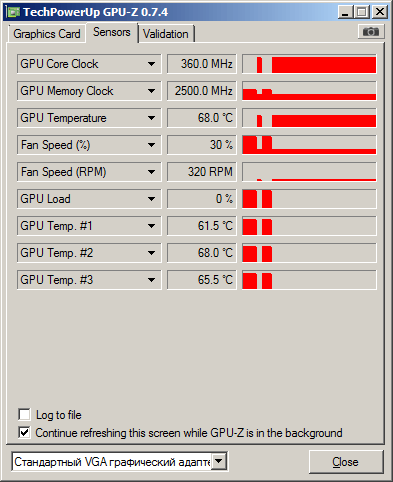Open the graphics adapter selection combo box

pos(120,462)
